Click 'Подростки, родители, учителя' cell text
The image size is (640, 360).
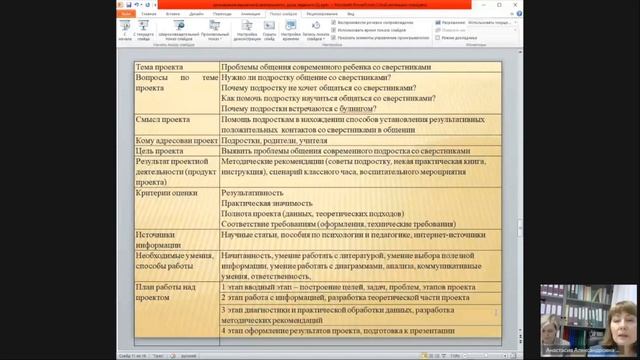click(274, 140)
